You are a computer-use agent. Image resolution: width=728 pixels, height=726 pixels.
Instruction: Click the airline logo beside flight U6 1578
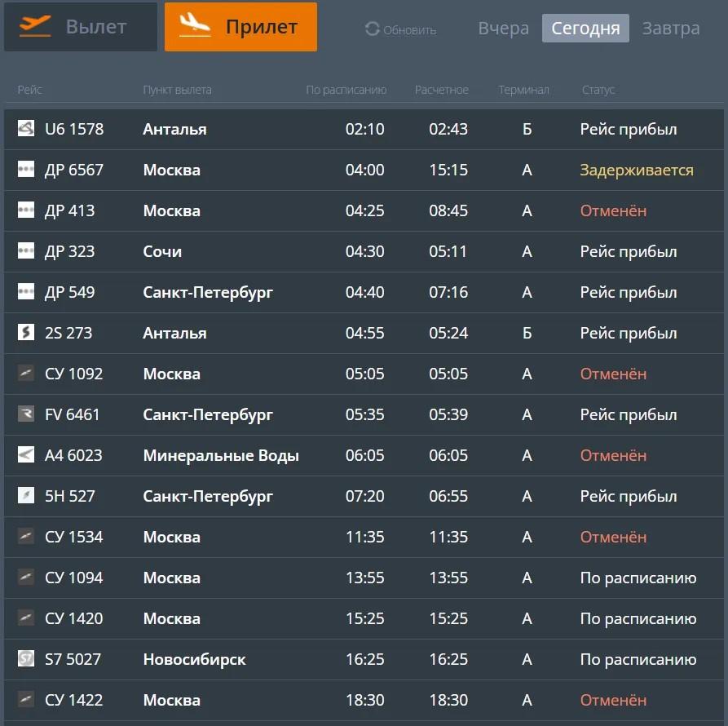[x=26, y=128]
